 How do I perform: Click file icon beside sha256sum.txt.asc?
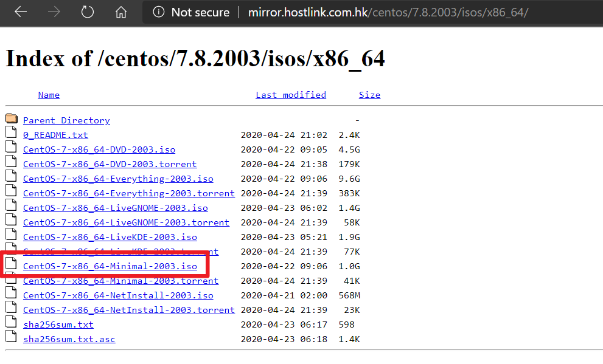coord(11,336)
